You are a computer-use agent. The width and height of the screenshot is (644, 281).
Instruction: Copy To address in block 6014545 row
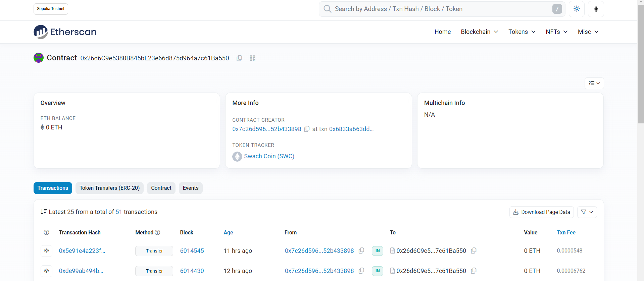(474, 251)
